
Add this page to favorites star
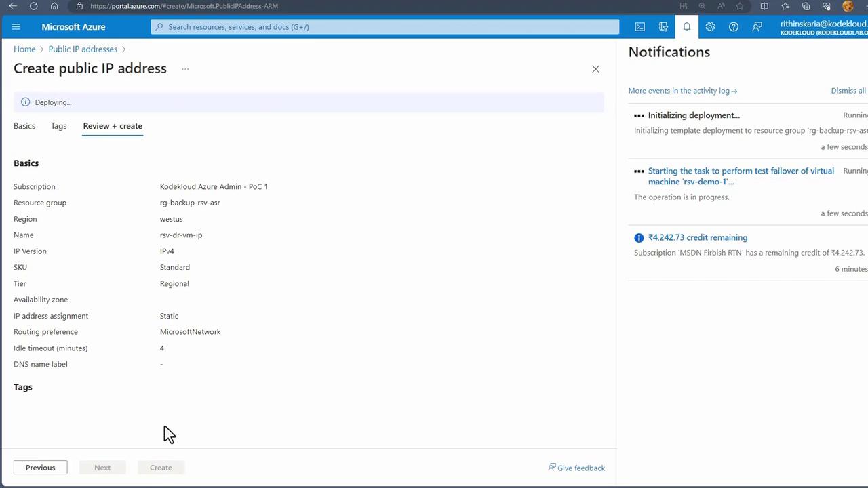(740, 6)
